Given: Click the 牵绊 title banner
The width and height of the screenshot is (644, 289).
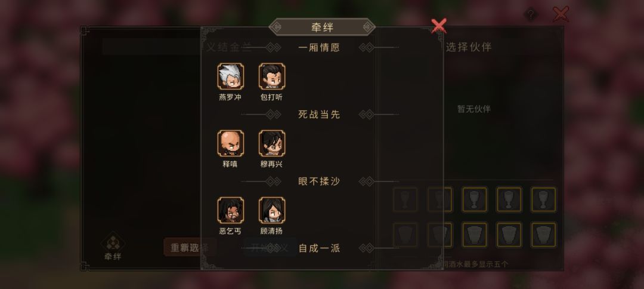Looking at the screenshot, I should (322, 27).
